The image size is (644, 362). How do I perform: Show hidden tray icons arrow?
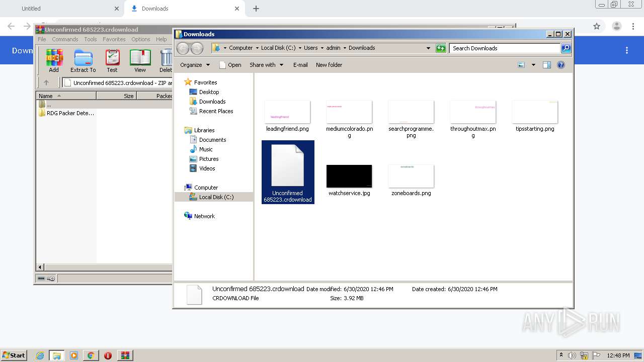[561, 355]
